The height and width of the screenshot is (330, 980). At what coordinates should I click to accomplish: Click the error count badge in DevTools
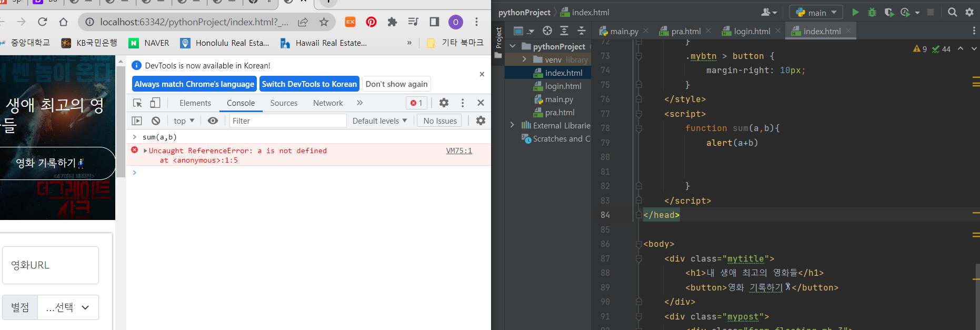416,103
